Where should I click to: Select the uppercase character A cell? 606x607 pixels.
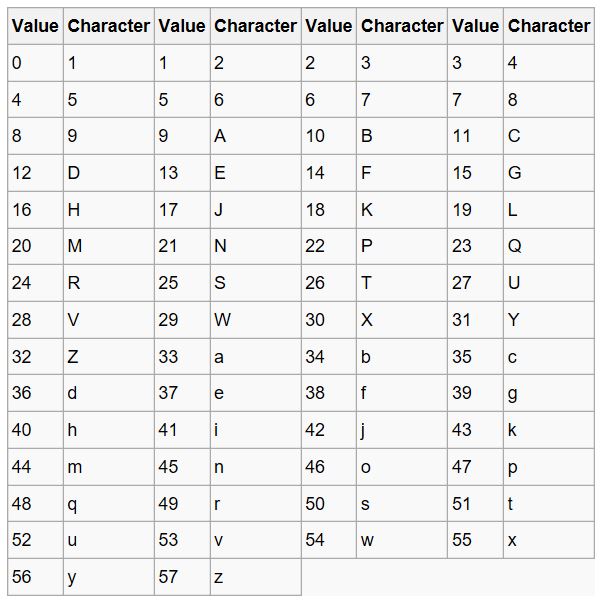[x=255, y=136]
